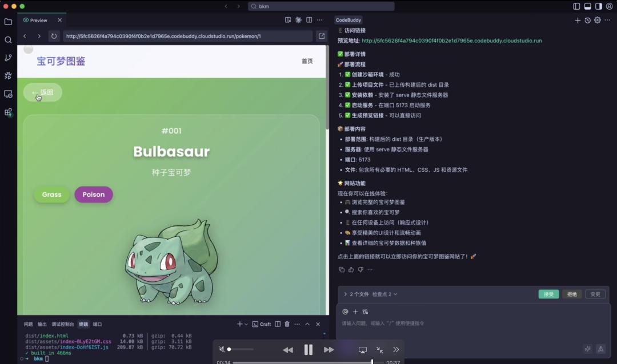Click the Grass type badge

coord(51,195)
